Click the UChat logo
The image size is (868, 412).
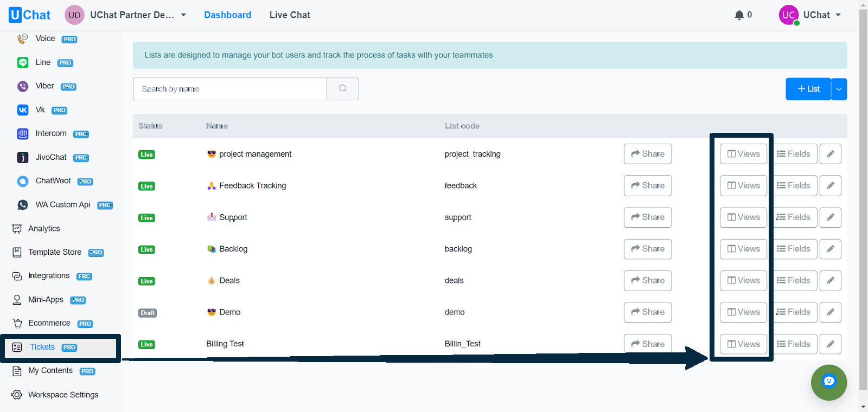(29, 15)
